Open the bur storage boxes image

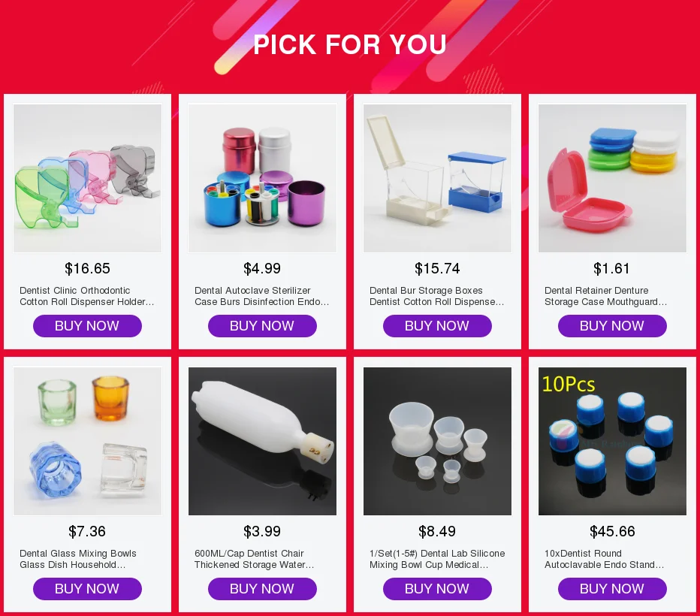pos(437,178)
